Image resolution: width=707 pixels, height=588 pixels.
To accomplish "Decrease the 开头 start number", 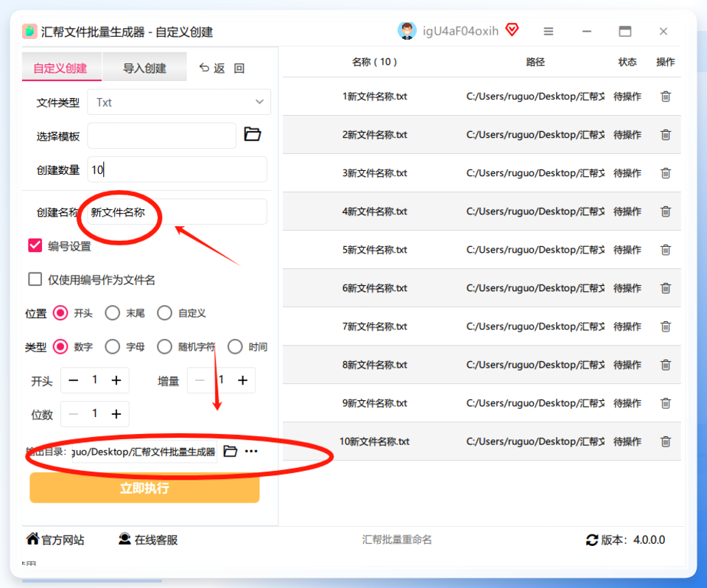I will pyautogui.click(x=74, y=380).
